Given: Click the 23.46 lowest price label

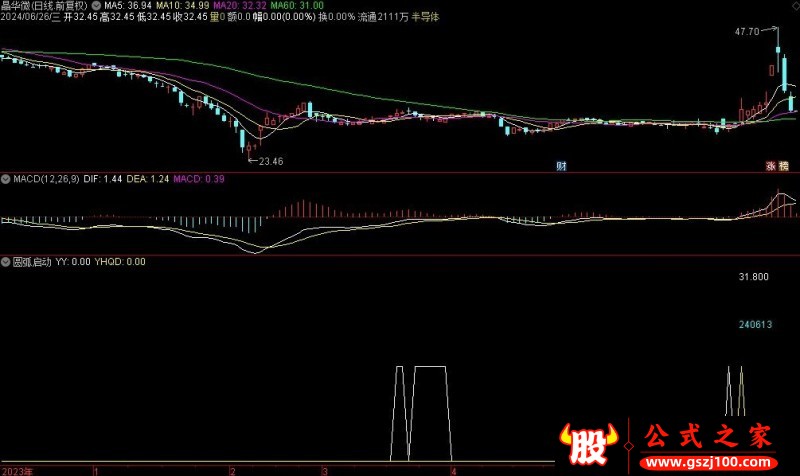Looking at the screenshot, I should pyautogui.click(x=271, y=161).
